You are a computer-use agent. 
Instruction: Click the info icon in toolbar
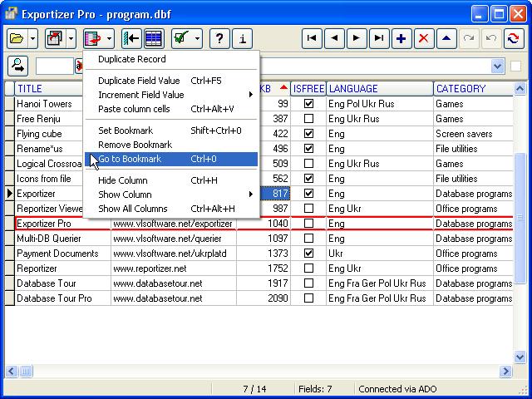(x=242, y=38)
